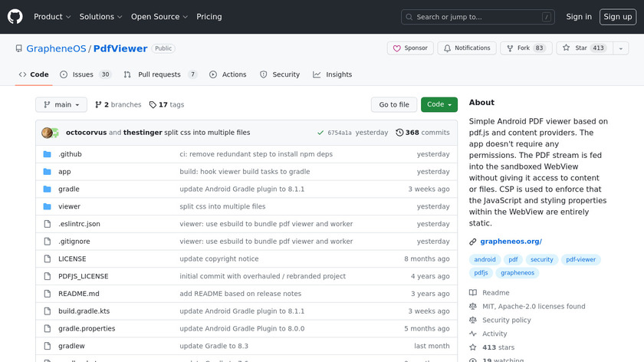Image resolution: width=644 pixels, height=362 pixels.
Task: Click the .github folder icon
Action: (x=48, y=154)
